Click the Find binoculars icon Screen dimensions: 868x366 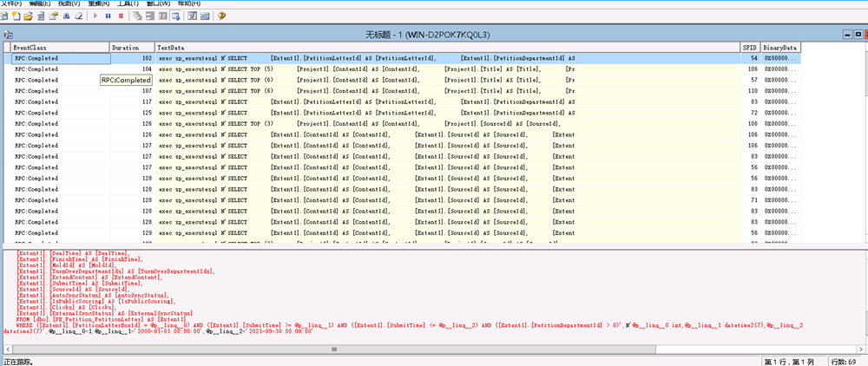[66, 16]
